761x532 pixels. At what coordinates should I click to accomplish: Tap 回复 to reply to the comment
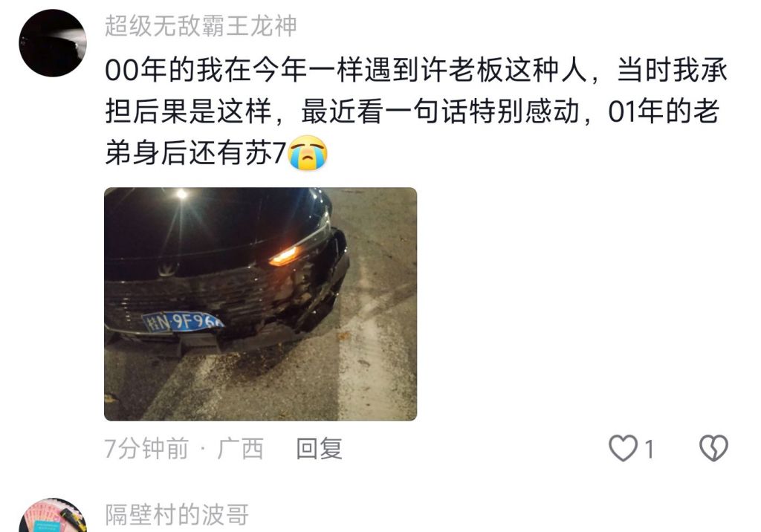click(320, 449)
